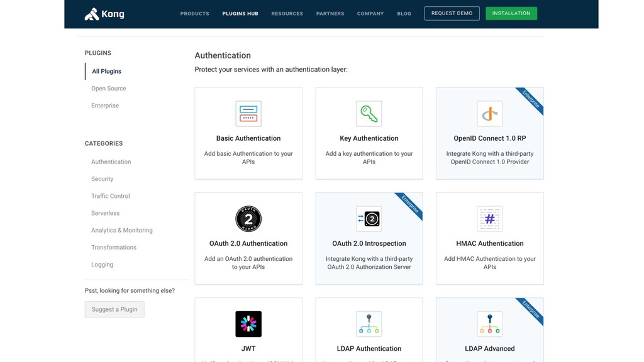This screenshot has width=644, height=362.
Task: Click the OAuth 2.0 Authentication round badge icon
Action: click(x=248, y=219)
